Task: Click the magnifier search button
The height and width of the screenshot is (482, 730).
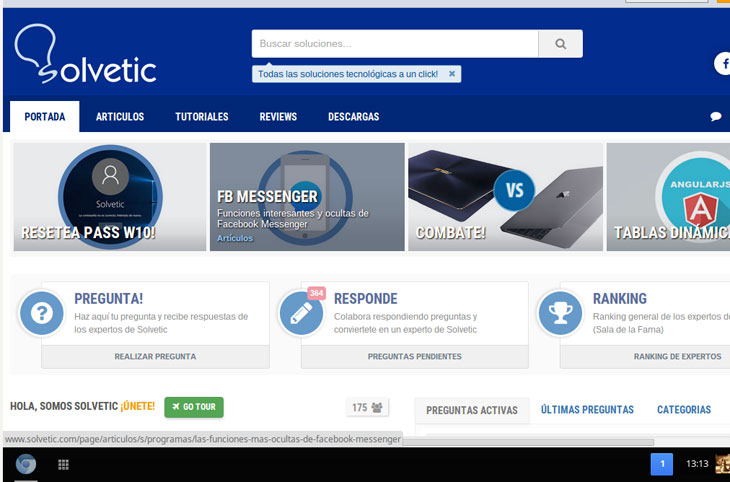Action: 560,44
